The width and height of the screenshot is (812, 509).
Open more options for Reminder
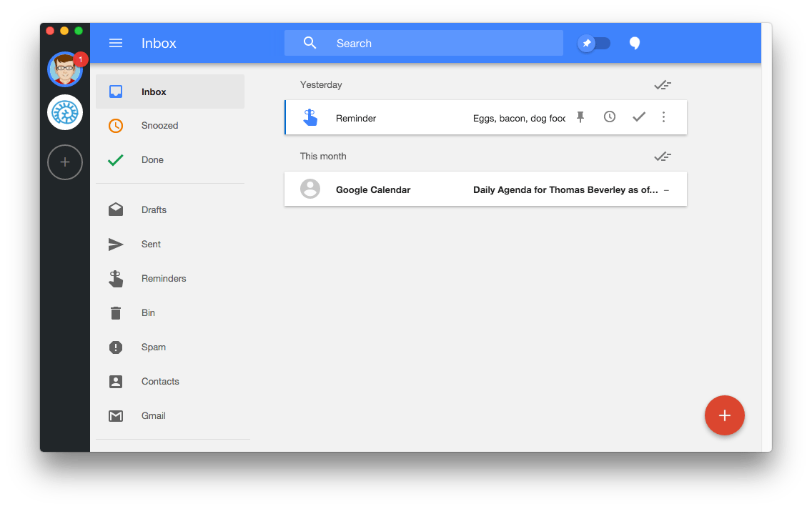pyautogui.click(x=663, y=117)
